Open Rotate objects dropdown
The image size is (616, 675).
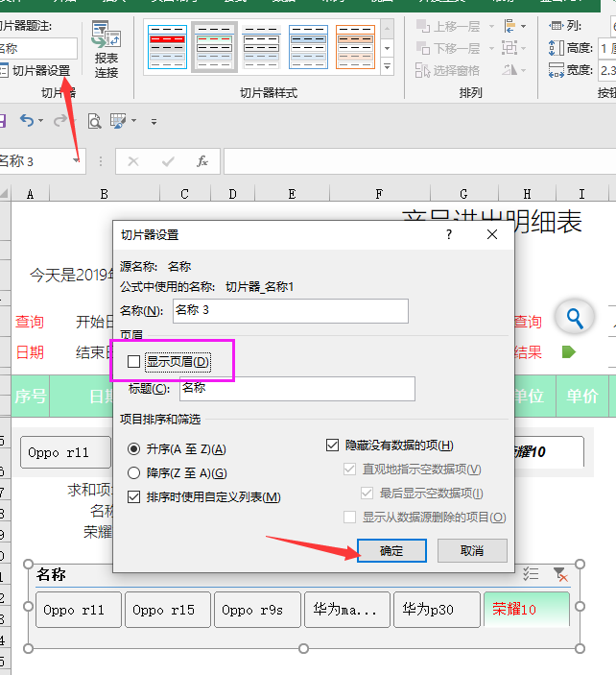click(514, 70)
